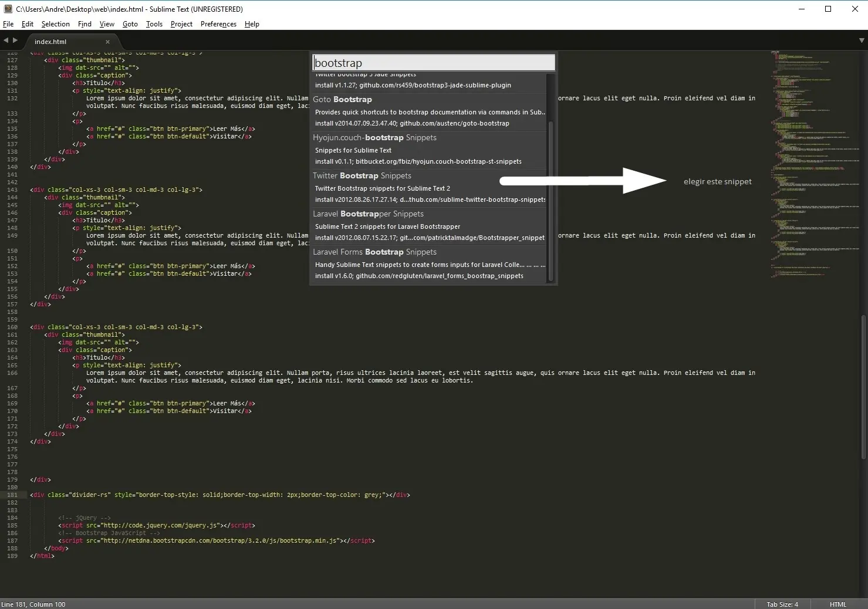
Task: Click the closing </html> tag on line 189
Action: (x=42, y=556)
